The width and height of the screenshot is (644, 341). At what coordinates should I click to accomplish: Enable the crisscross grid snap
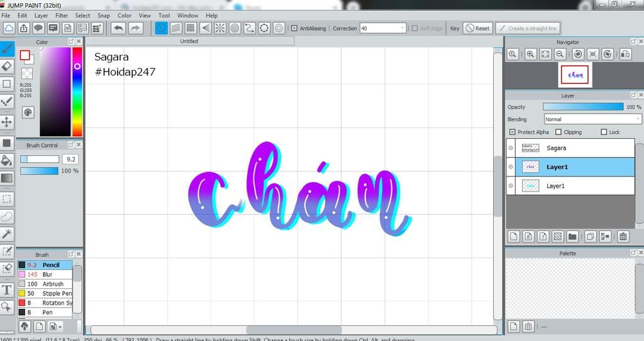[191, 28]
